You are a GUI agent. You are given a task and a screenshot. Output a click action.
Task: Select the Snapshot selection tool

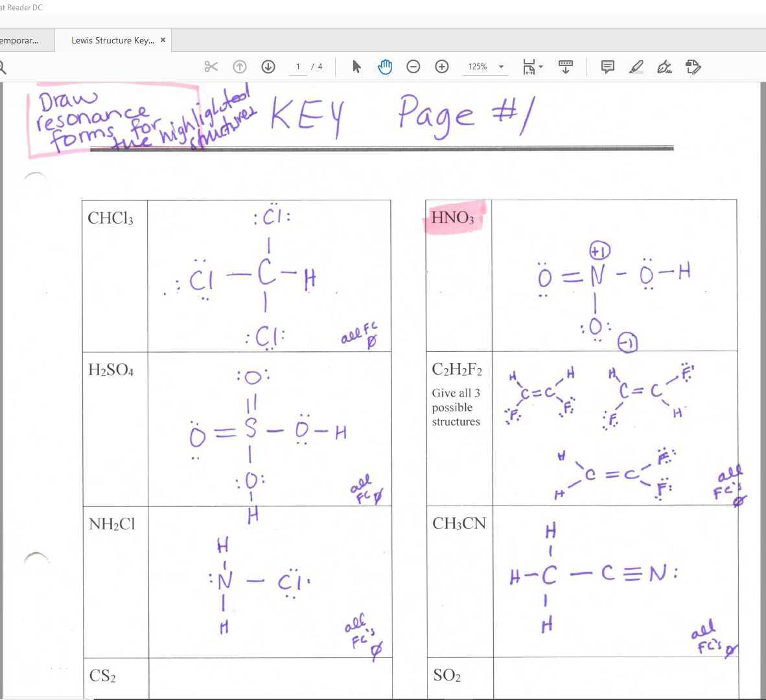tap(211, 66)
